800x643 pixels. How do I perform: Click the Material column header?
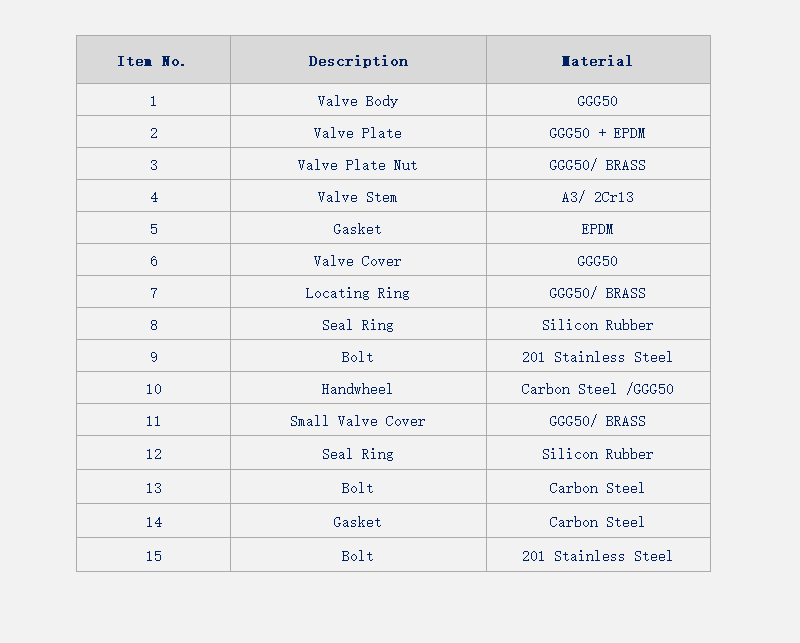(598, 60)
